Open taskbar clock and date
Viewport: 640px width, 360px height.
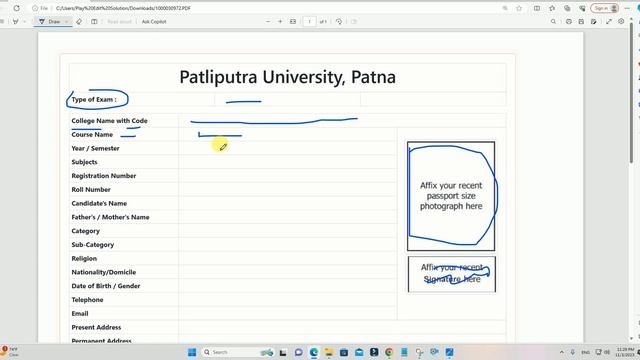[624, 352]
